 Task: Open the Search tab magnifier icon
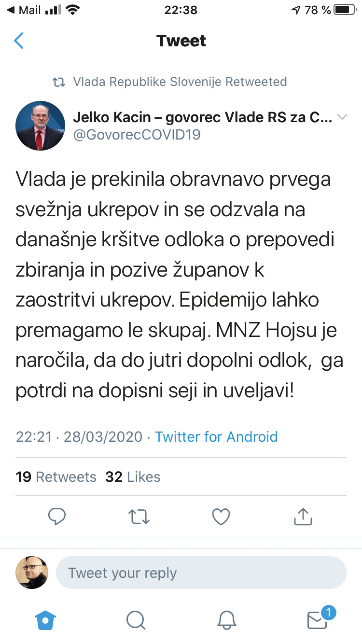coord(136,619)
